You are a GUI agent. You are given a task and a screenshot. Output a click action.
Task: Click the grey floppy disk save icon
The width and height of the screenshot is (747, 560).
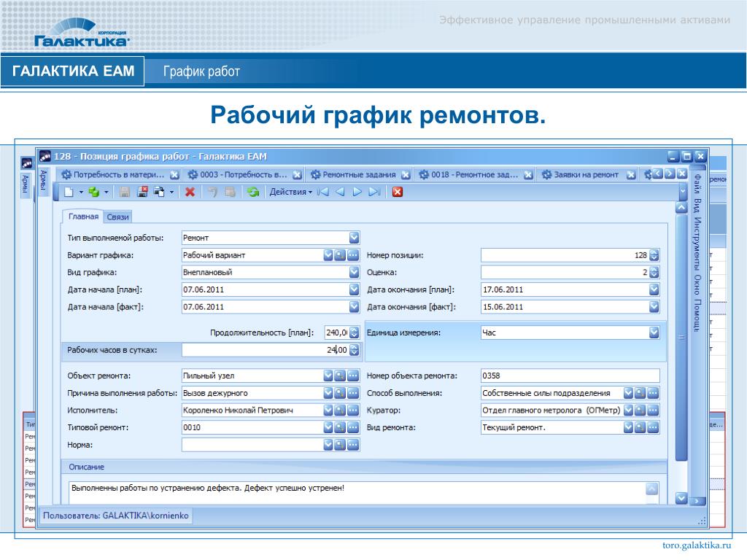coord(124,192)
